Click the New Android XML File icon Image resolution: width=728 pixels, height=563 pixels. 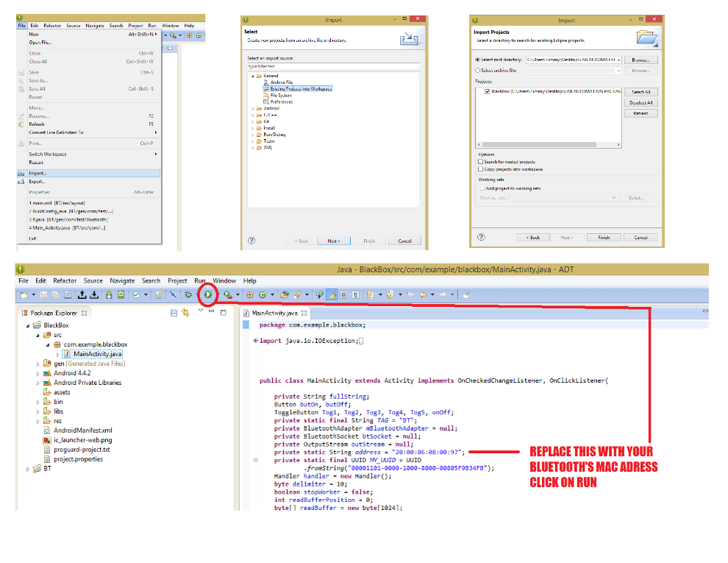click(x=158, y=294)
